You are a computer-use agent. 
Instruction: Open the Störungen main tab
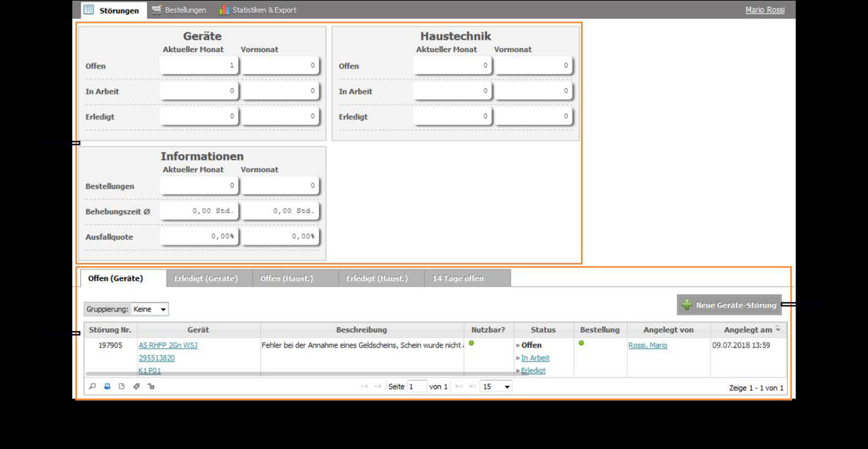point(113,10)
